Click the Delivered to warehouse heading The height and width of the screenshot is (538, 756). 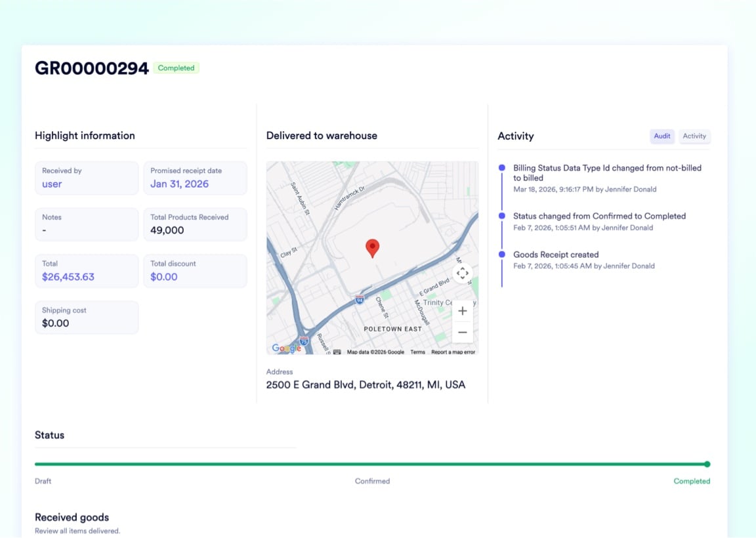(322, 135)
